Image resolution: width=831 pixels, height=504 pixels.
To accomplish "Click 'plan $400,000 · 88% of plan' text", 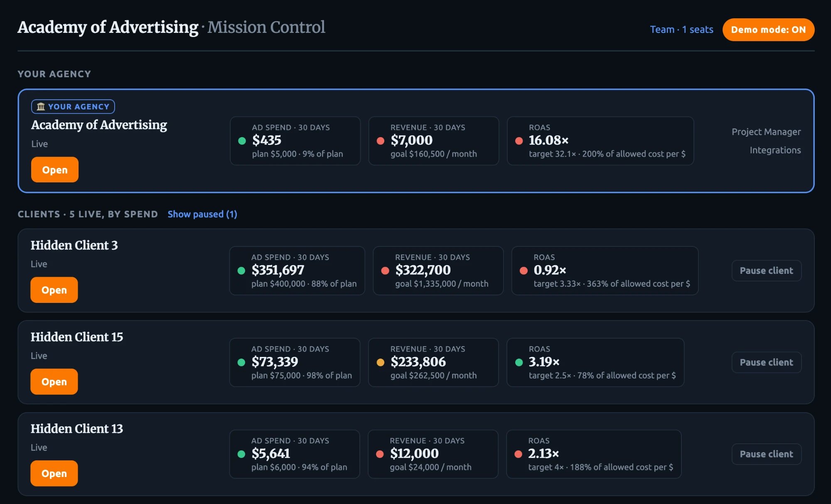I will point(304,283).
